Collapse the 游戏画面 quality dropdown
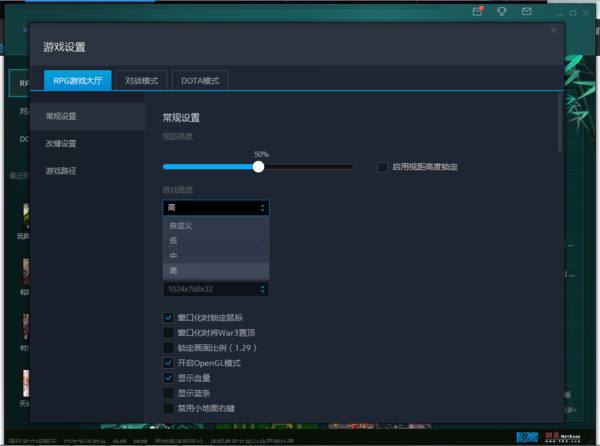 coord(215,208)
